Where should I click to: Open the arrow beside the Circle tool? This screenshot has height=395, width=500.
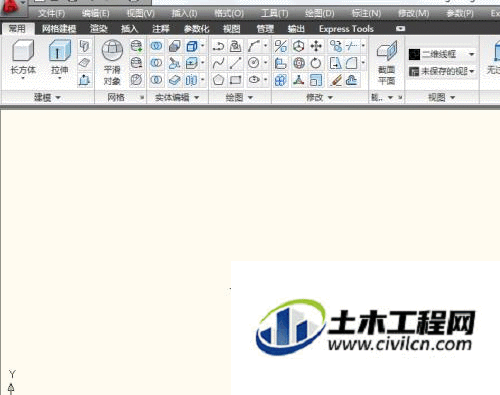coord(265,63)
